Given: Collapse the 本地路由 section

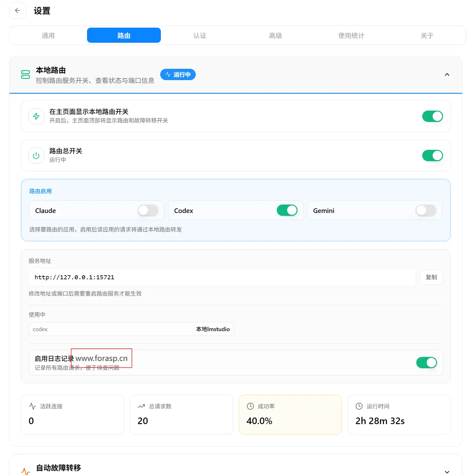Looking at the screenshot, I should (447, 74).
